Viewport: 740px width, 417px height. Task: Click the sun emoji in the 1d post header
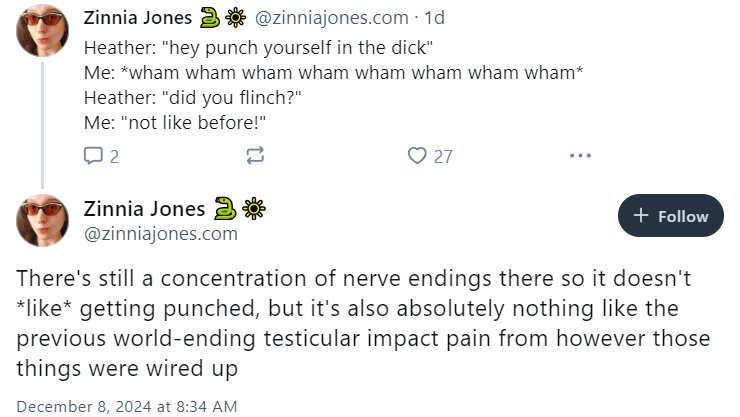coord(235,18)
